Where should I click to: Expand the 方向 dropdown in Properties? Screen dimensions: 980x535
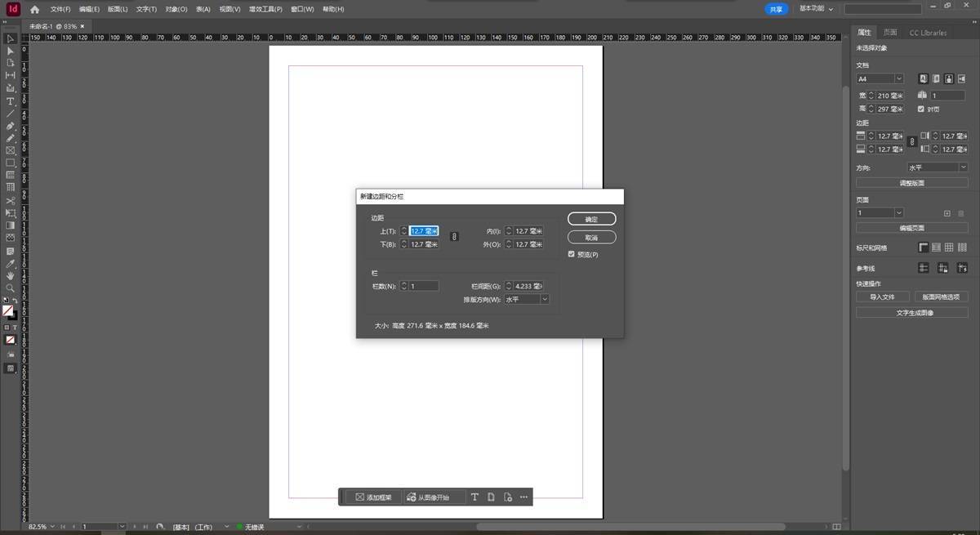[937, 167]
